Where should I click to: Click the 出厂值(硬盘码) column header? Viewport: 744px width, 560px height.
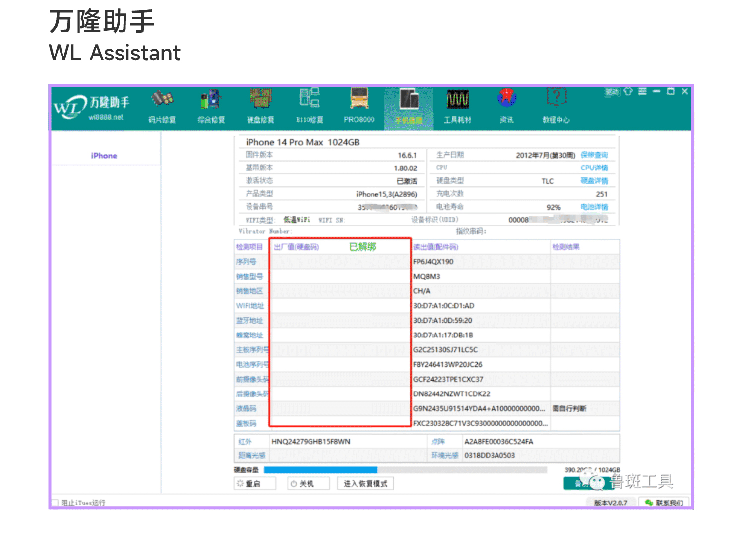[x=297, y=247]
